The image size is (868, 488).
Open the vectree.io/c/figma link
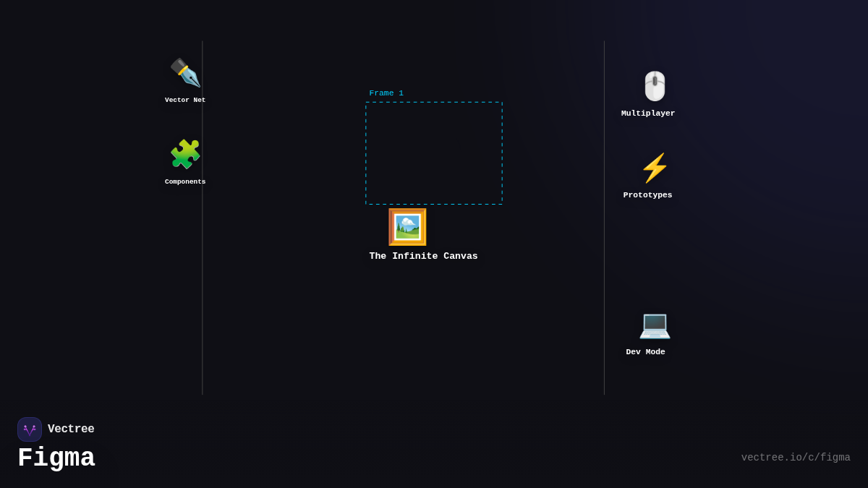tap(795, 458)
